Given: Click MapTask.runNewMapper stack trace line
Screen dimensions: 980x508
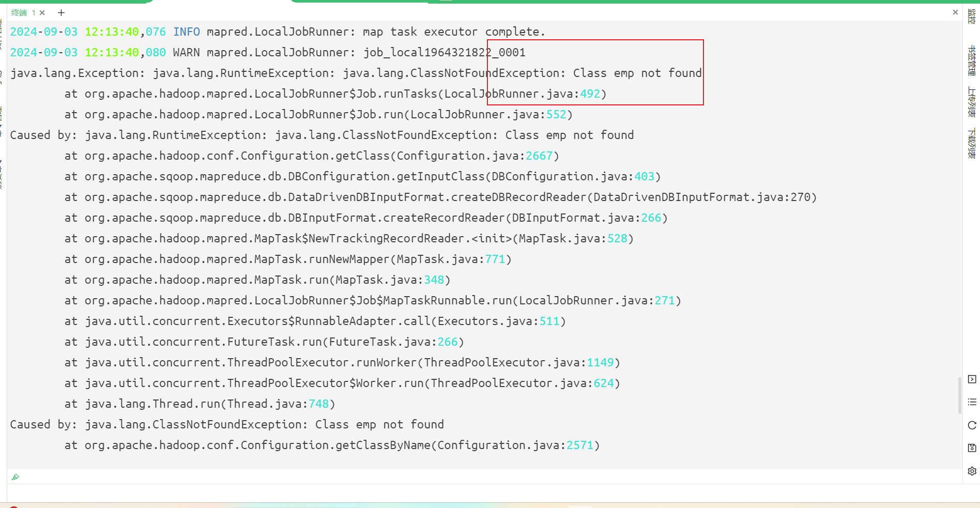Looking at the screenshot, I should point(288,259).
